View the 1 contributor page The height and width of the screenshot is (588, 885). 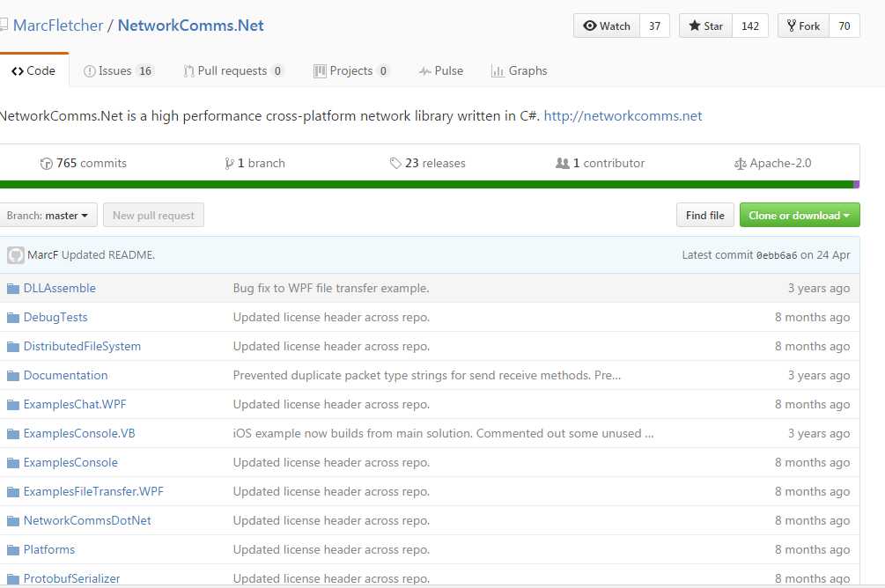pyautogui.click(x=601, y=163)
